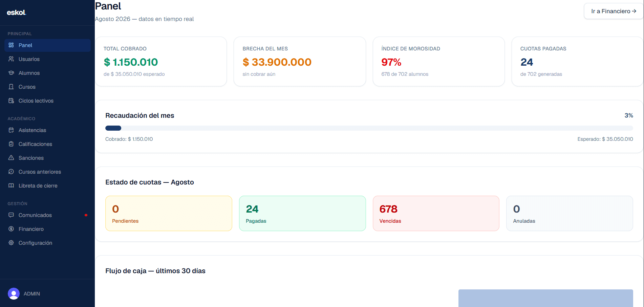The width and height of the screenshot is (644, 307).
Task: Click the Cursos book icon
Action: (x=11, y=87)
